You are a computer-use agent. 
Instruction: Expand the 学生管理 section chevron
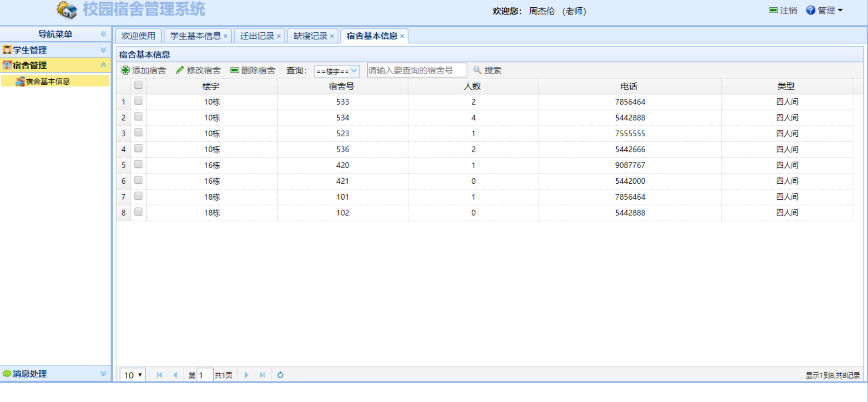click(x=103, y=50)
